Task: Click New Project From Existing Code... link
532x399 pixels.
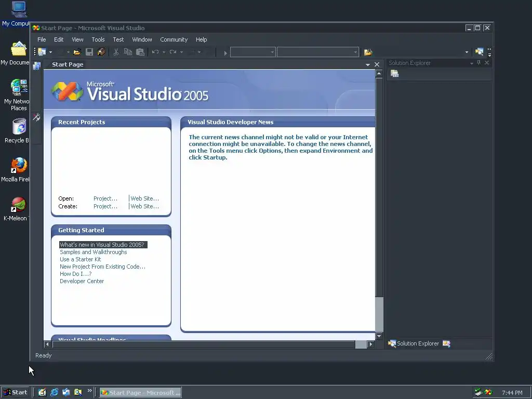Action: pos(102,267)
